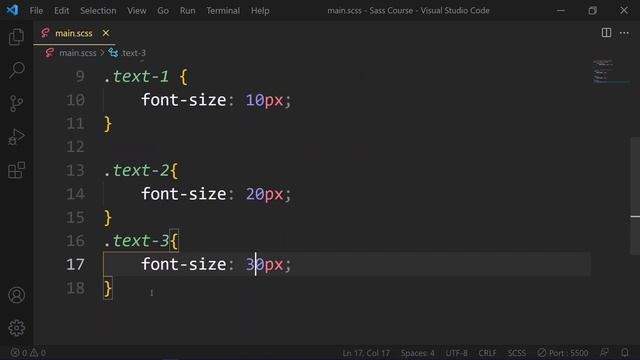Open the Extensions view
This screenshot has height=360, width=640.
16,170
